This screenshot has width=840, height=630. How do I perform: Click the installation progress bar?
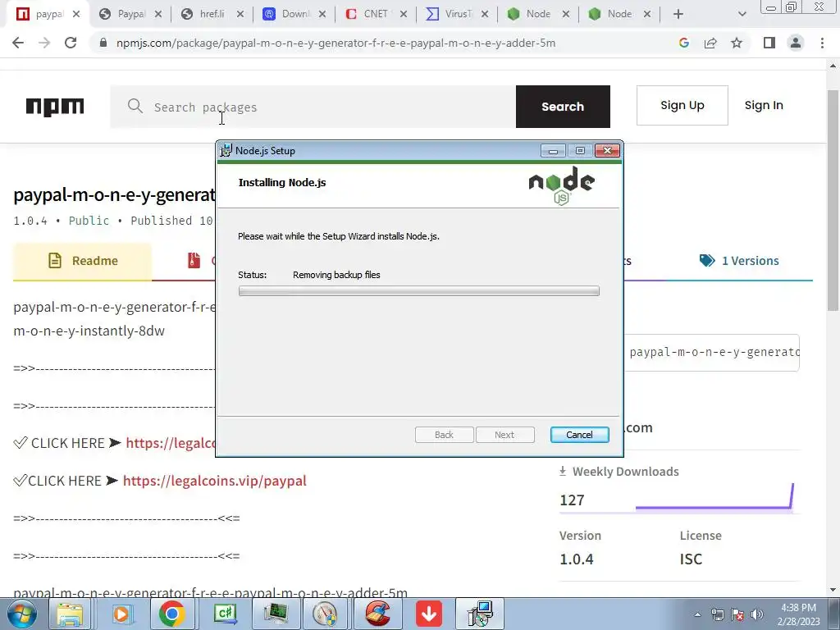tap(419, 291)
